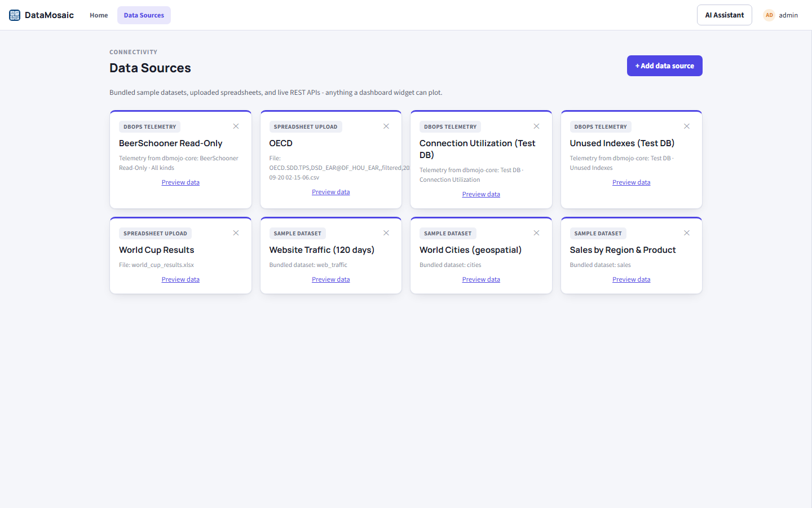The image size is (812, 508).
Task: Click DBOPS TELEMETRY tag on Connection Utilization card
Action: pos(451,127)
